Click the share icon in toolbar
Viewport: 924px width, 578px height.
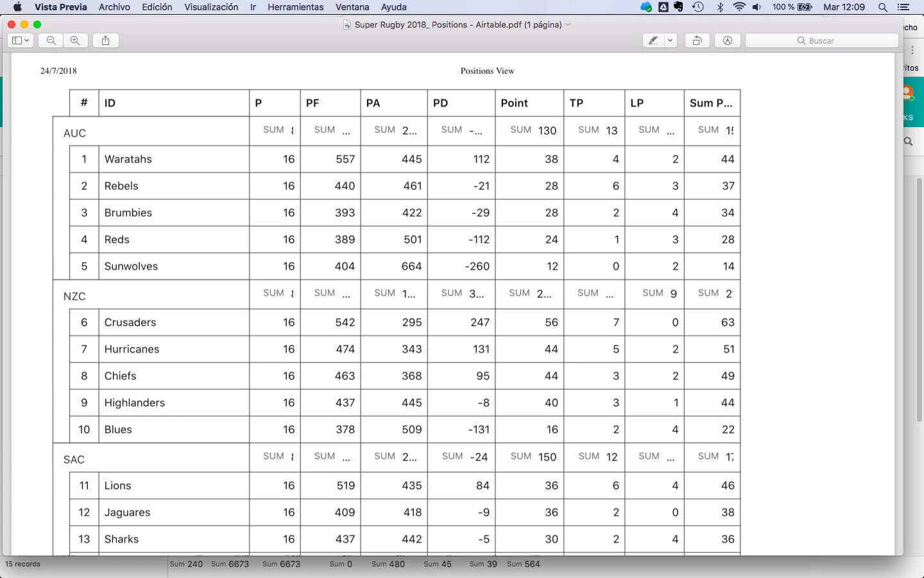[106, 40]
